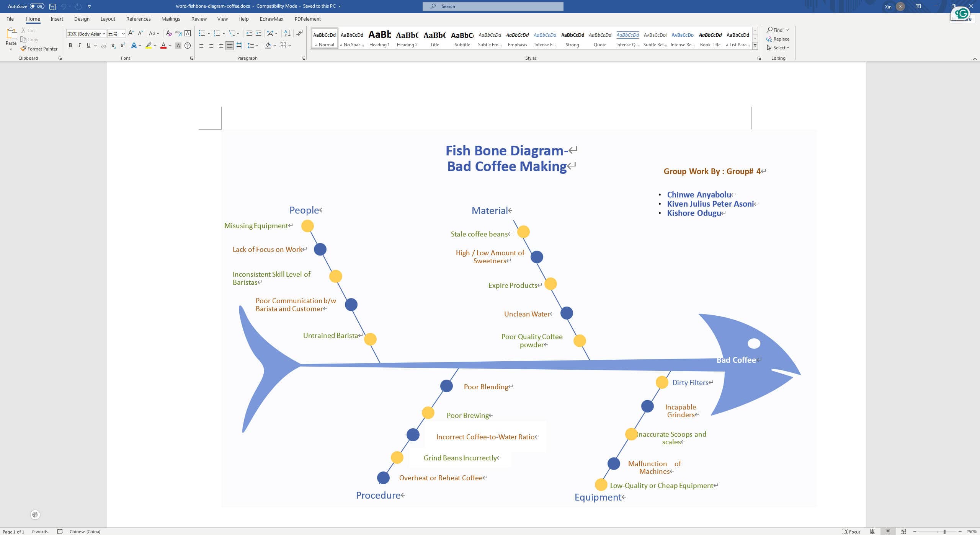Apply bullet list formatting
This screenshot has height=535, width=980.
point(202,33)
